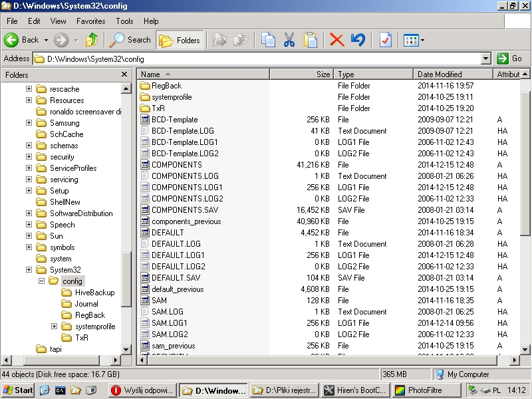Open Properties via the checkmark icon

point(385,40)
